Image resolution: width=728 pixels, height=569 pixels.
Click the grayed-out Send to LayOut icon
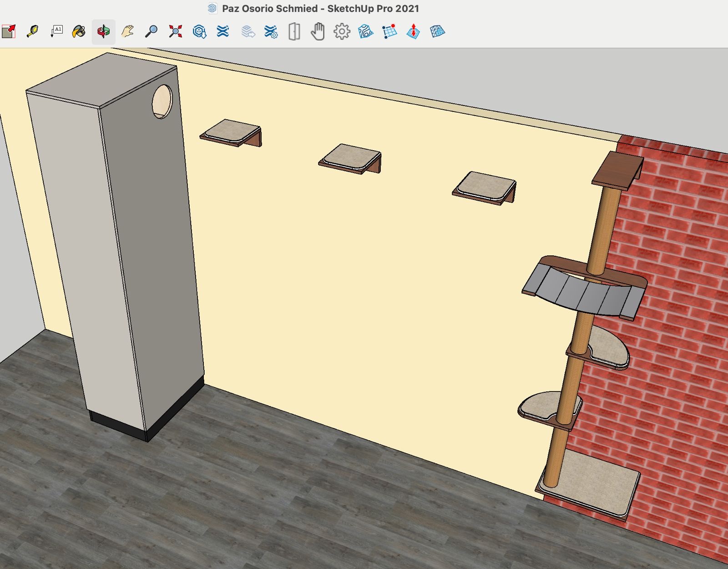point(248,31)
